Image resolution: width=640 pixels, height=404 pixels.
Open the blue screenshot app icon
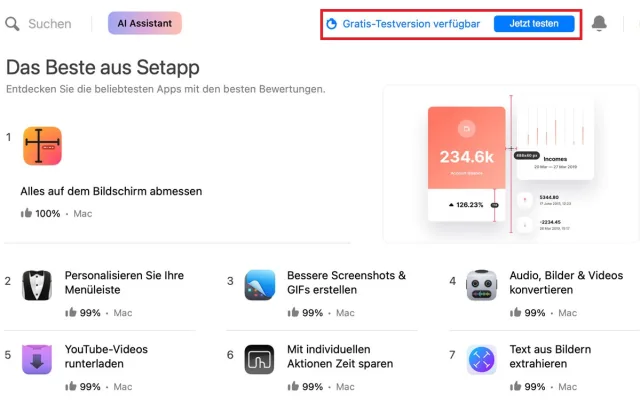[x=260, y=285]
